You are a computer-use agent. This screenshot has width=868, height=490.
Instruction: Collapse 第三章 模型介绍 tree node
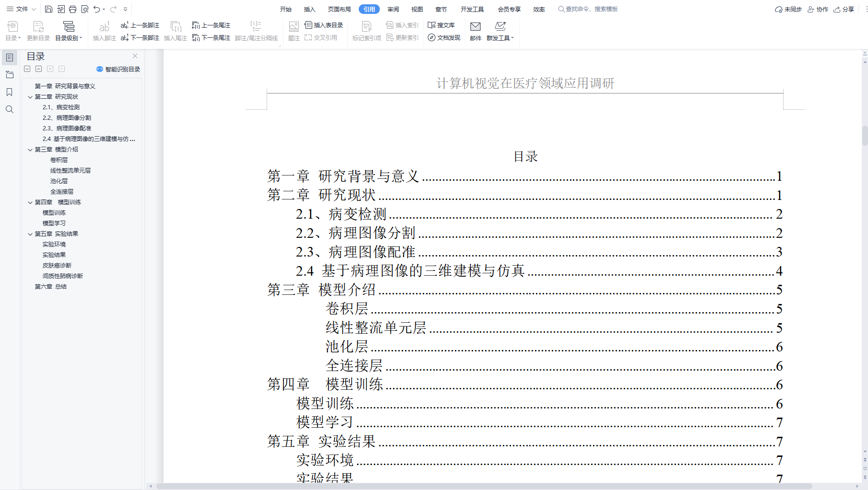(30, 150)
